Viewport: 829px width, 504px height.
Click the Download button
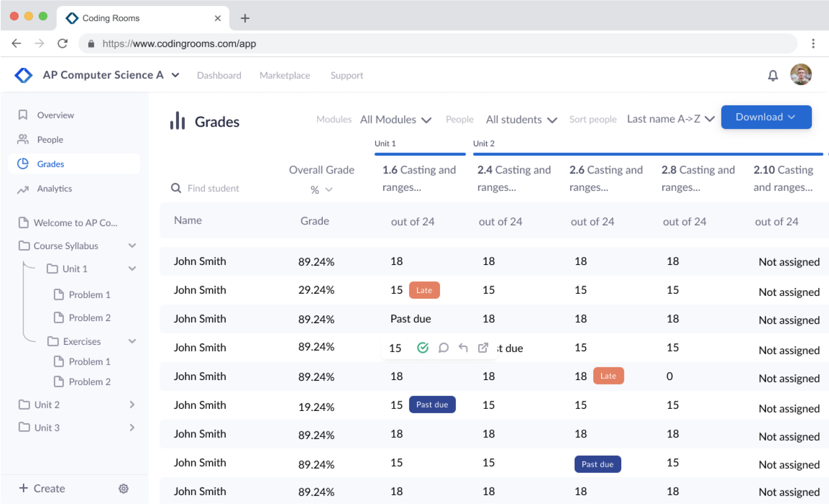pos(766,117)
